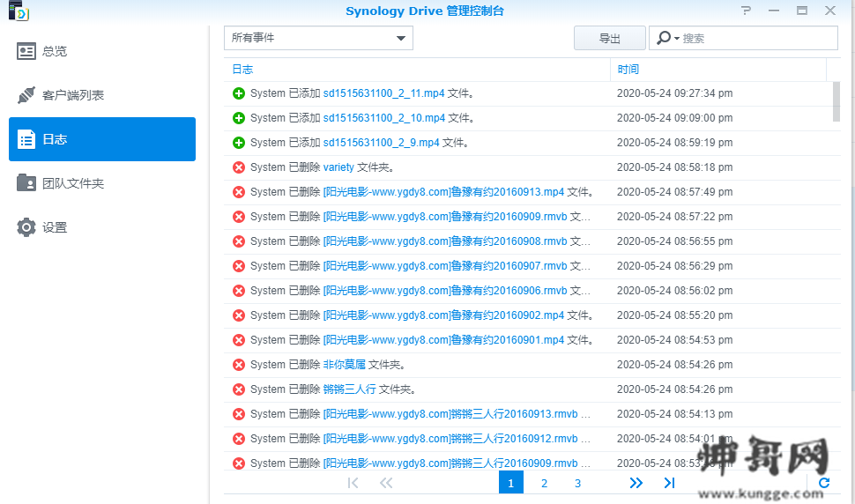Open the search options magnifier dropdown
This screenshot has height=504, width=855.
(x=668, y=38)
